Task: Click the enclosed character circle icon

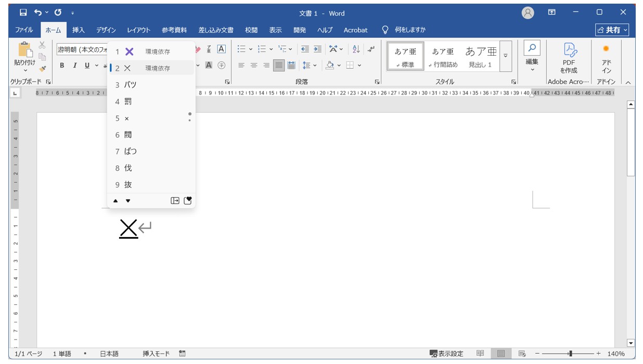Action: tap(221, 65)
